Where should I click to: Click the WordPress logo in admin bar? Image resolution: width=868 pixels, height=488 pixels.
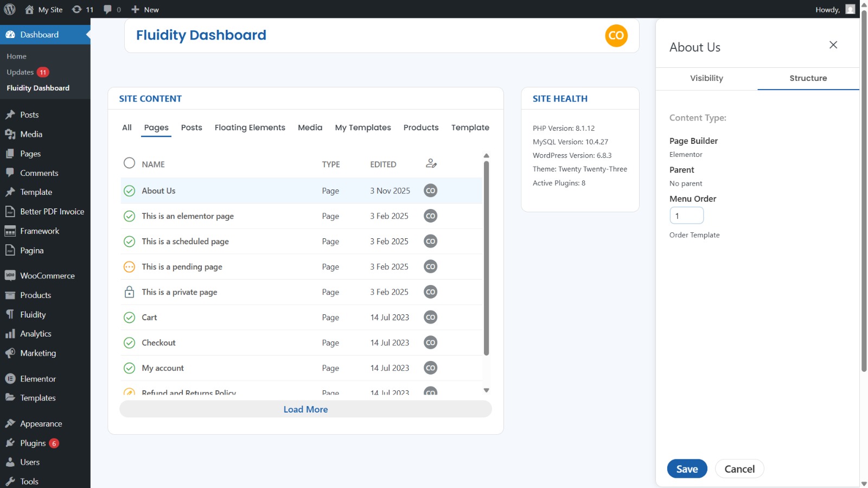10,9
